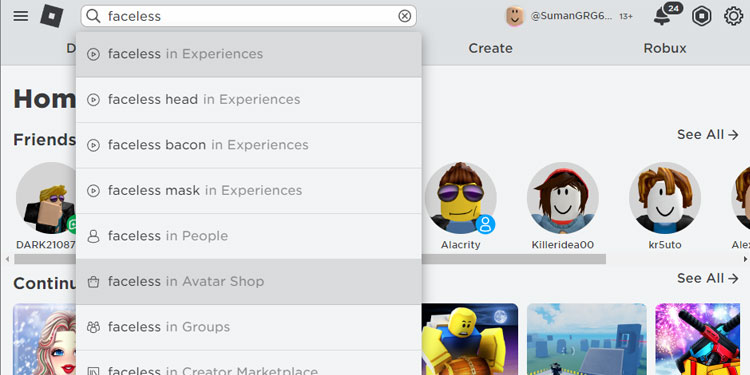Image resolution: width=750 pixels, height=375 pixels.
Task: Open the yellow noob pirate game thumbnail
Action: point(470,339)
